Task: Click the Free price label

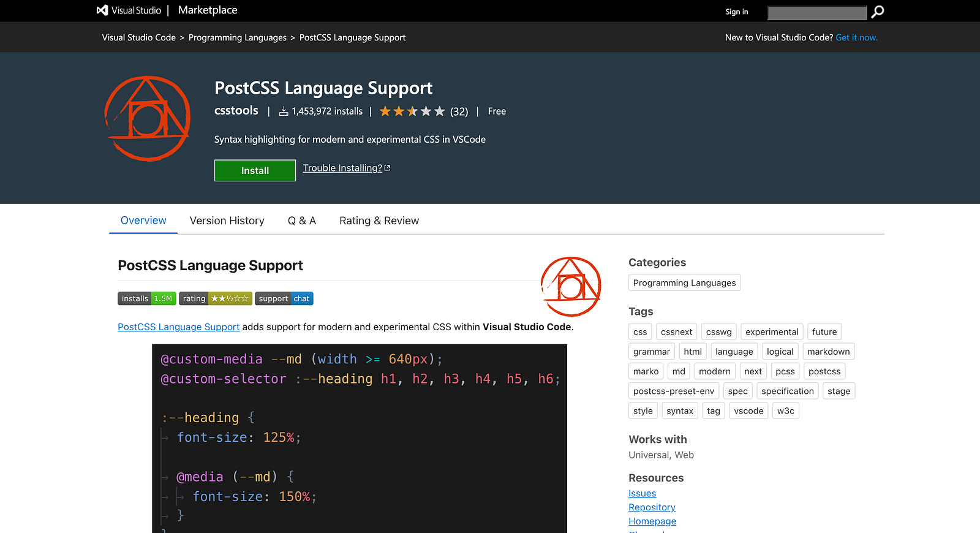Action: click(x=497, y=112)
